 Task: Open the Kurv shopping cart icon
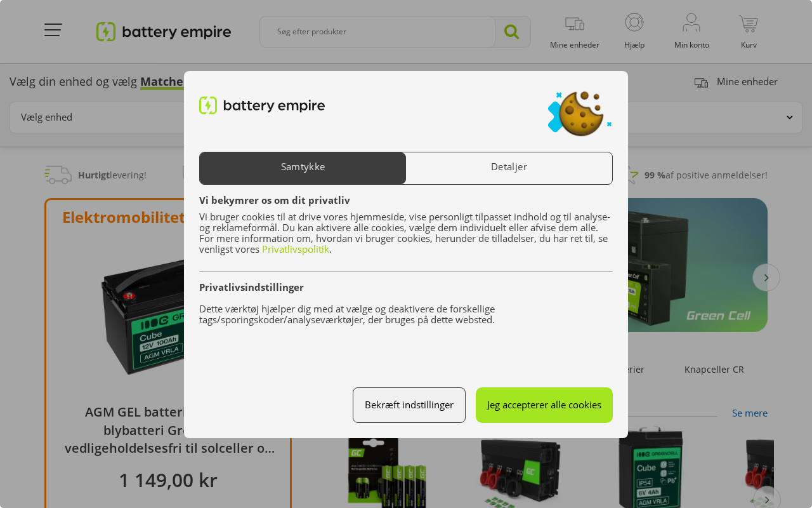(x=749, y=24)
